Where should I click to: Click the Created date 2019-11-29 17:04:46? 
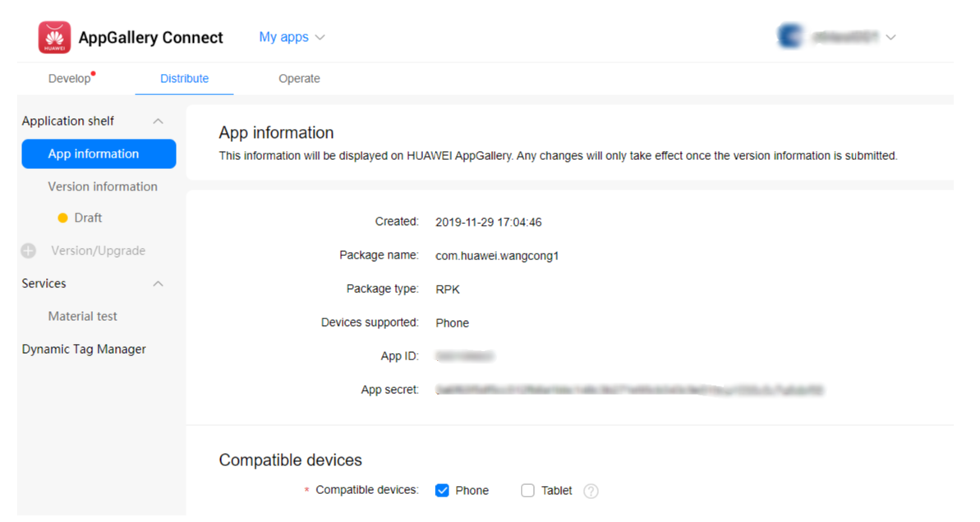pyautogui.click(x=489, y=222)
